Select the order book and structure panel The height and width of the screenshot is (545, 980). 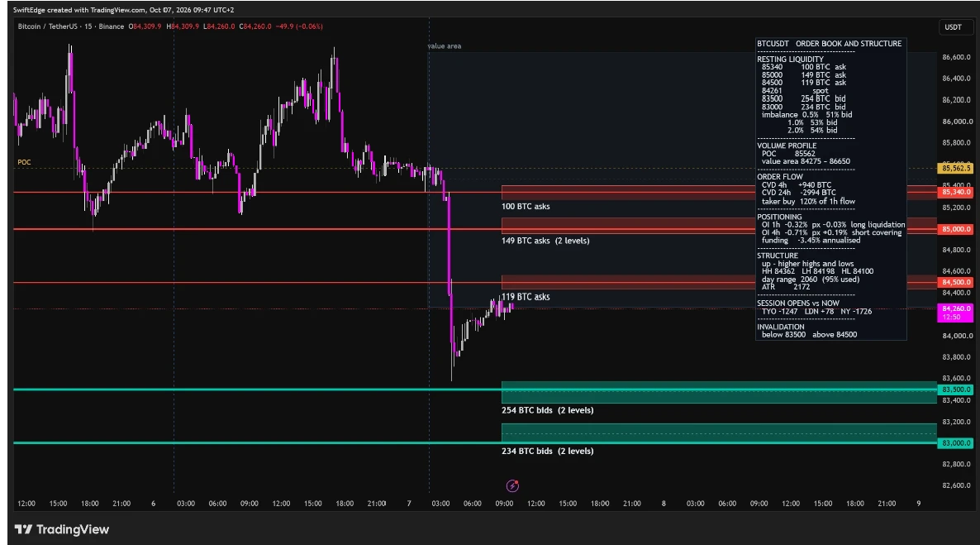830,189
